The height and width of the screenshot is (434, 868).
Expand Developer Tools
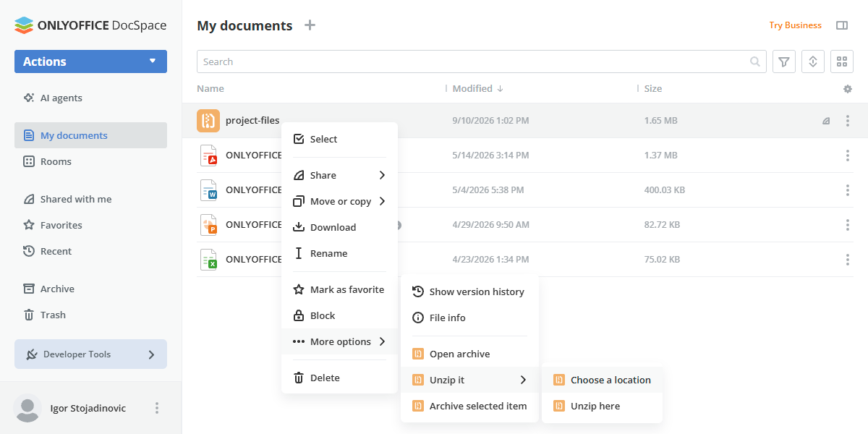pos(90,354)
